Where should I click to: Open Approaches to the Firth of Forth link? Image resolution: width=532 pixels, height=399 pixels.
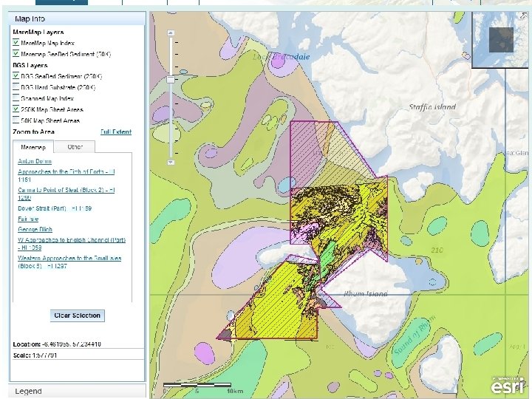click(x=66, y=175)
